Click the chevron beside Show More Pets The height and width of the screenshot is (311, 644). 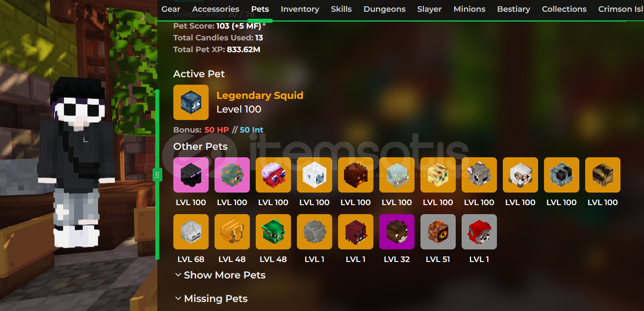pyautogui.click(x=178, y=275)
